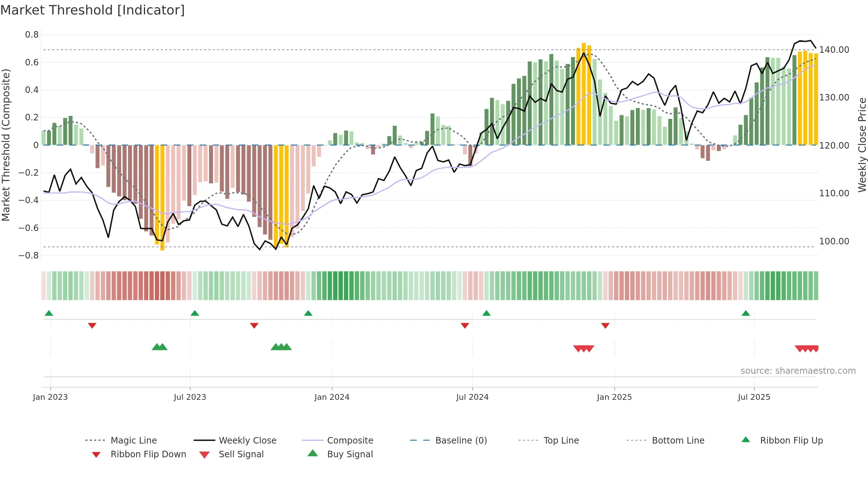The height and width of the screenshot is (488, 868).
Task: Click the 140.00 price axis tick
Action: (x=834, y=50)
